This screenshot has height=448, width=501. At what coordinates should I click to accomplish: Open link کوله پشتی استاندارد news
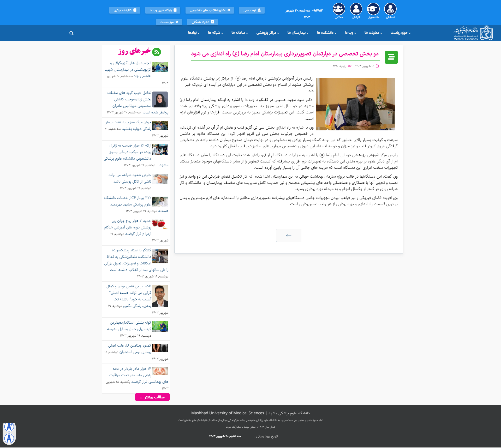(x=129, y=326)
